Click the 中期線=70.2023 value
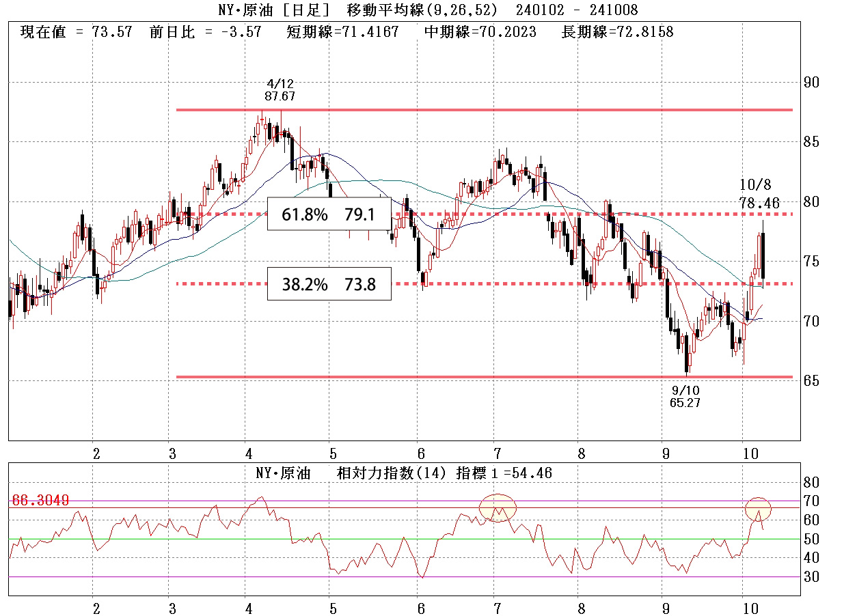The height and width of the screenshot is (616, 857). click(x=480, y=32)
